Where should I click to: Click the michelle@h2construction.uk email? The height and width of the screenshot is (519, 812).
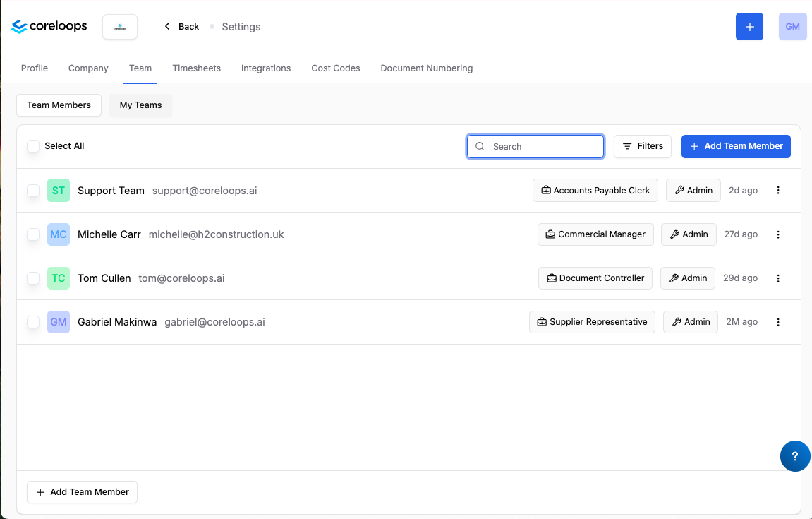216,234
